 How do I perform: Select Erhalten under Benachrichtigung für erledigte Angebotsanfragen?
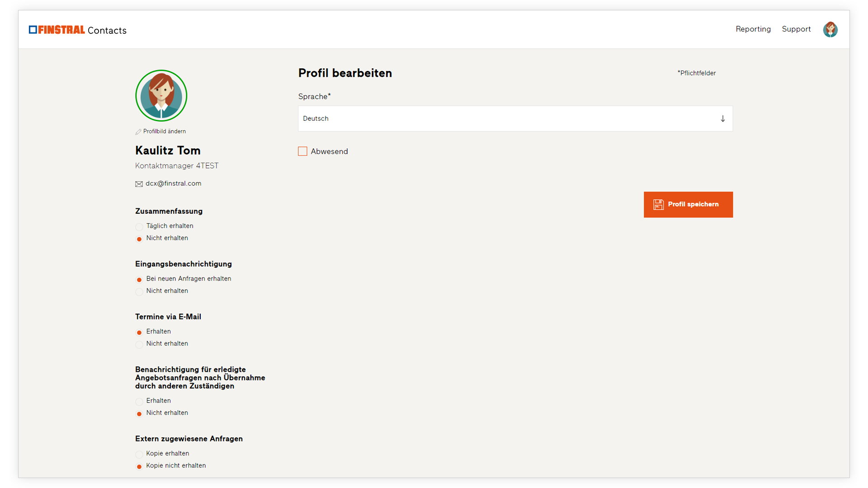(139, 402)
